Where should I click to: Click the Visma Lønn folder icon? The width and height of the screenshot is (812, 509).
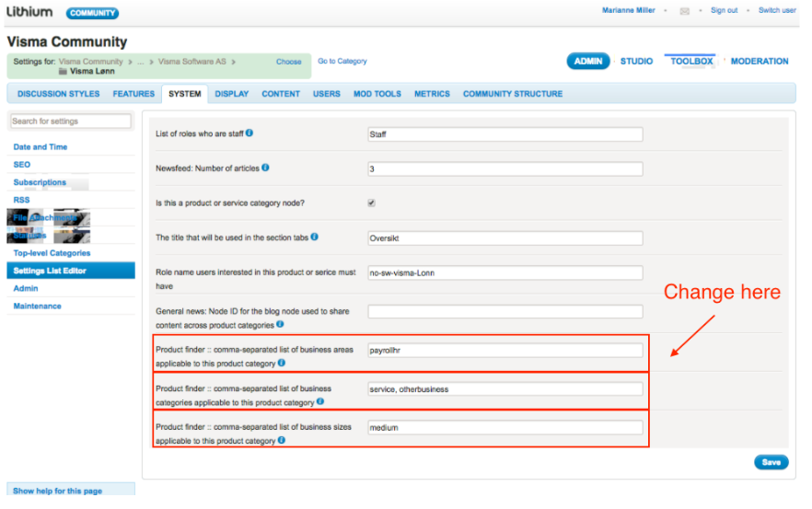click(63, 71)
